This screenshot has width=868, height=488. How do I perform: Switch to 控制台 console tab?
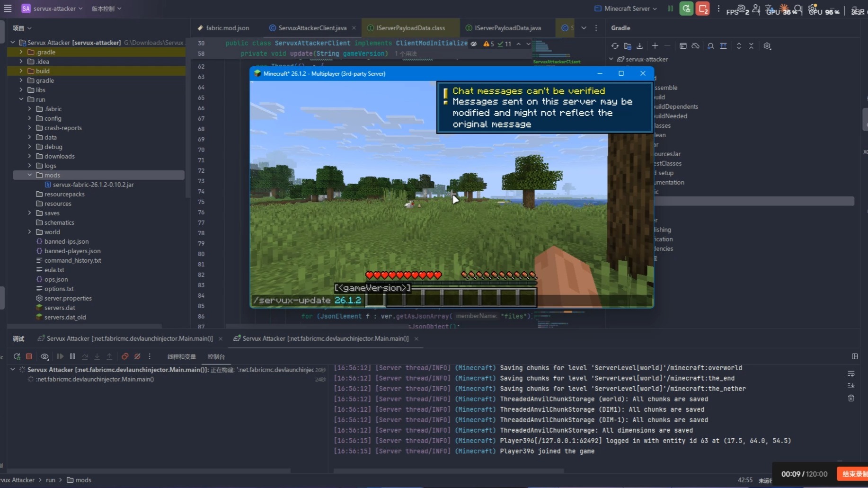point(216,356)
